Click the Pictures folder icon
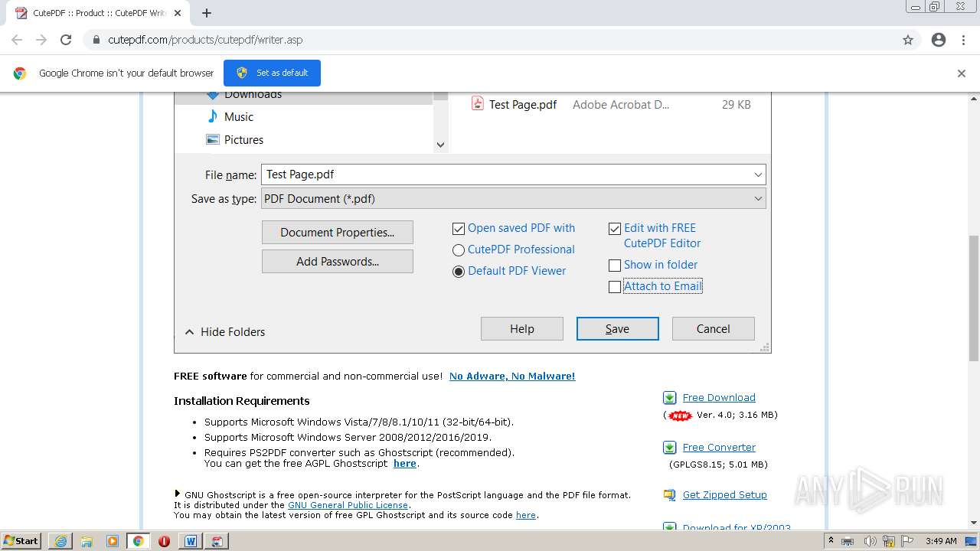Image resolution: width=980 pixels, height=551 pixels. pos(213,139)
